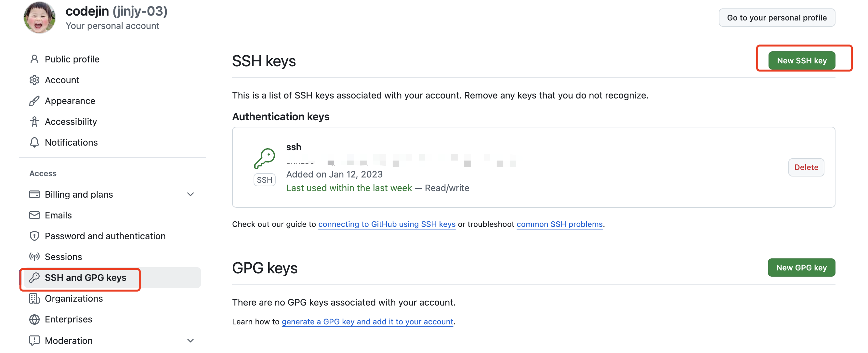The image size is (868, 353).
Task: Click the globe icon for Enterprises
Action: tap(34, 319)
